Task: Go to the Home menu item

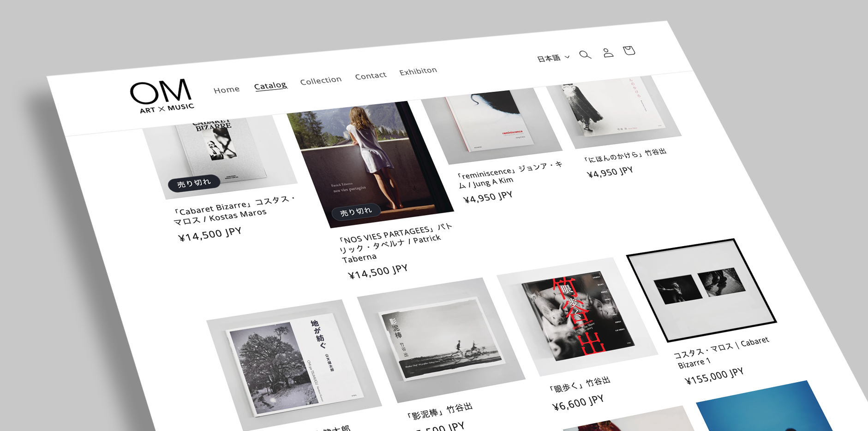Action: (x=227, y=89)
